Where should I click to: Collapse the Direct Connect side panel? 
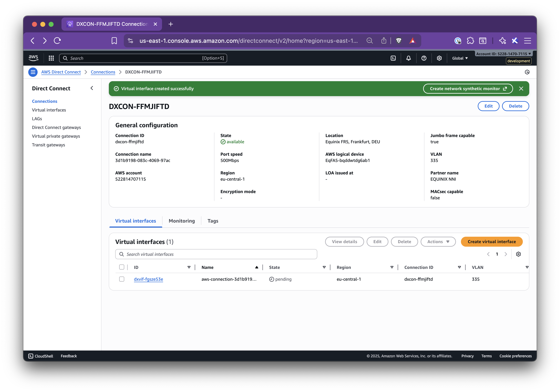92,88
